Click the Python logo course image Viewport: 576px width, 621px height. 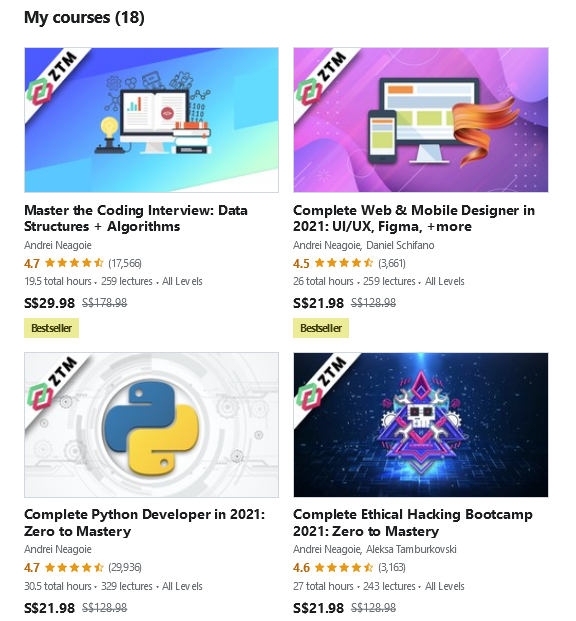click(x=151, y=425)
